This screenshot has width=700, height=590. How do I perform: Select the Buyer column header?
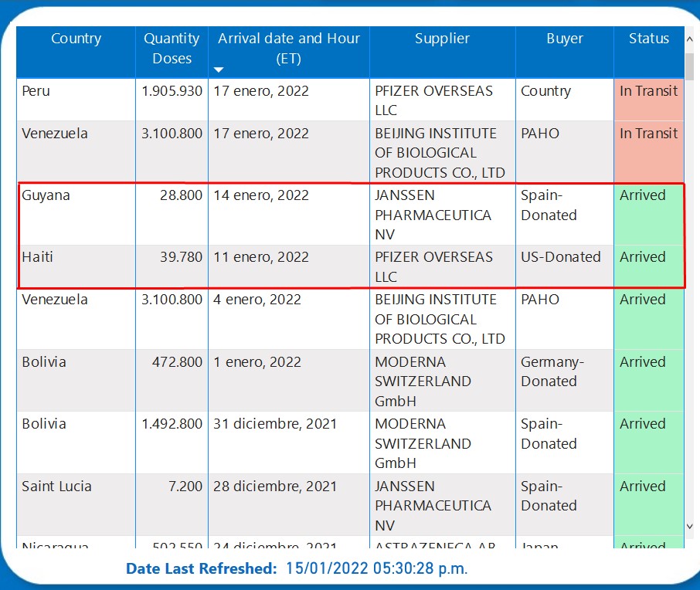coord(564,39)
